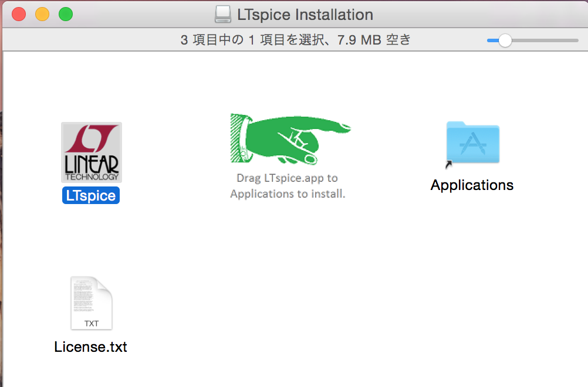Zoom the window with the green button

pos(66,15)
